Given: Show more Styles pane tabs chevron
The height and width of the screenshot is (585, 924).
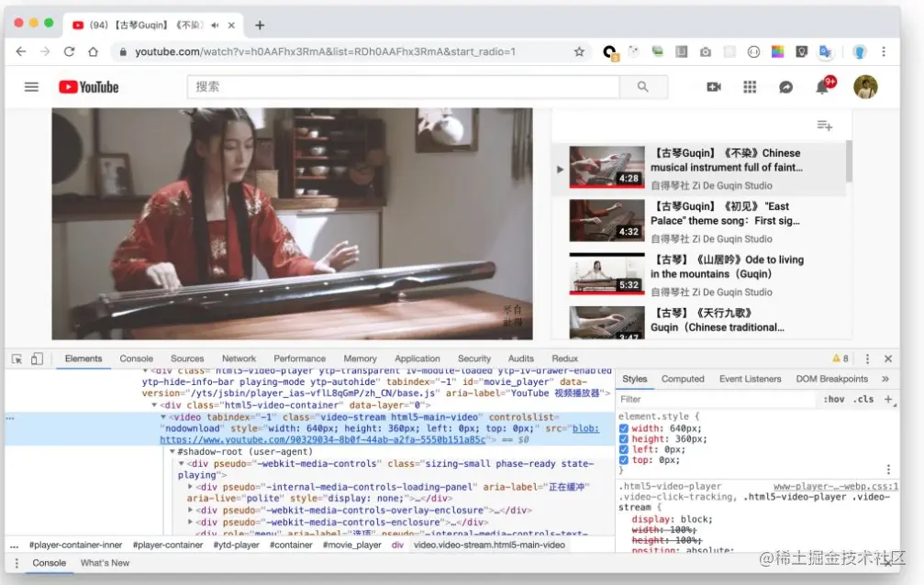Looking at the screenshot, I should 885,379.
